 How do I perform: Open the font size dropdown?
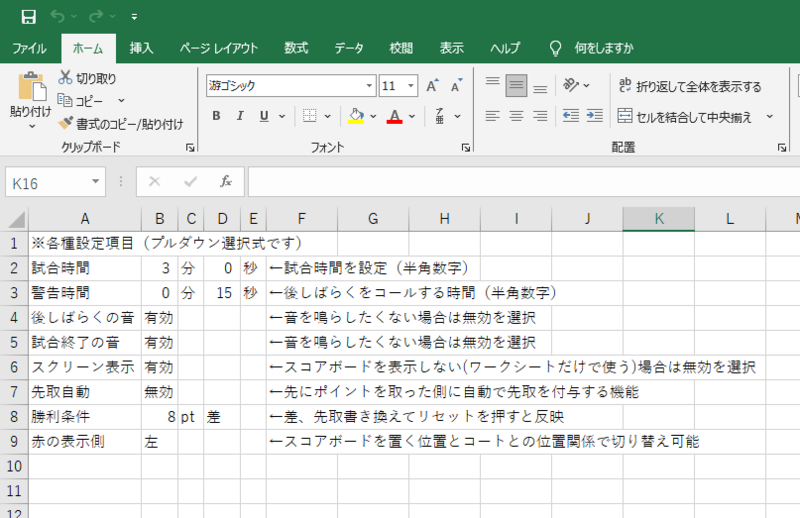coord(412,86)
